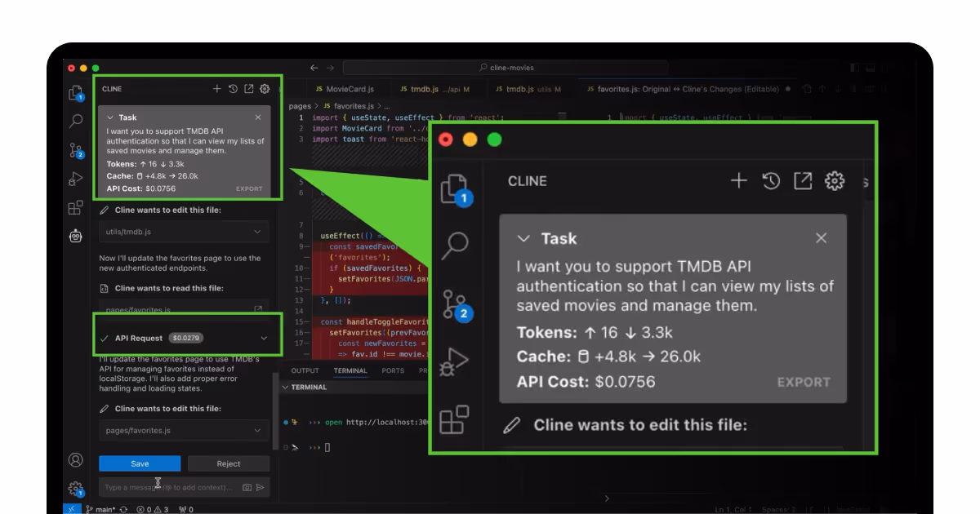Open pages/favorites.js using its external link icon
Viewport: 980px width, 514px height.
click(x=258, y=309)
